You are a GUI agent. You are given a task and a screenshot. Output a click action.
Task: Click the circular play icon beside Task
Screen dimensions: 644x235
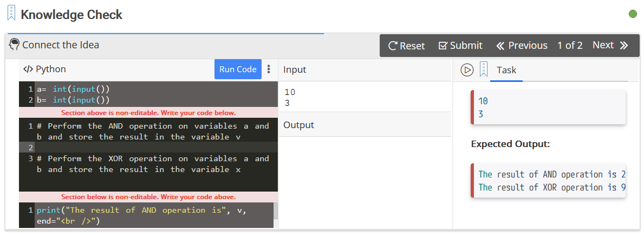(x=467, y=70)
